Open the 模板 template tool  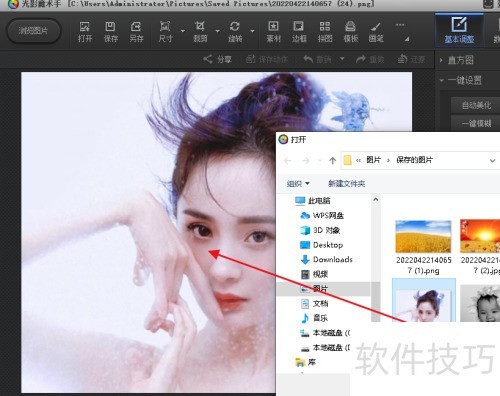click(351, 32)
